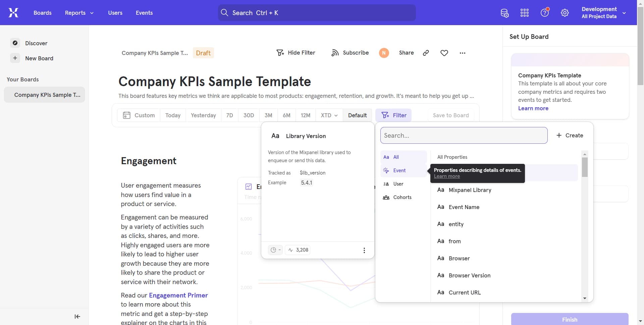Click the Create property button
The height and width of the screenshot is (325, 644).
570,135
